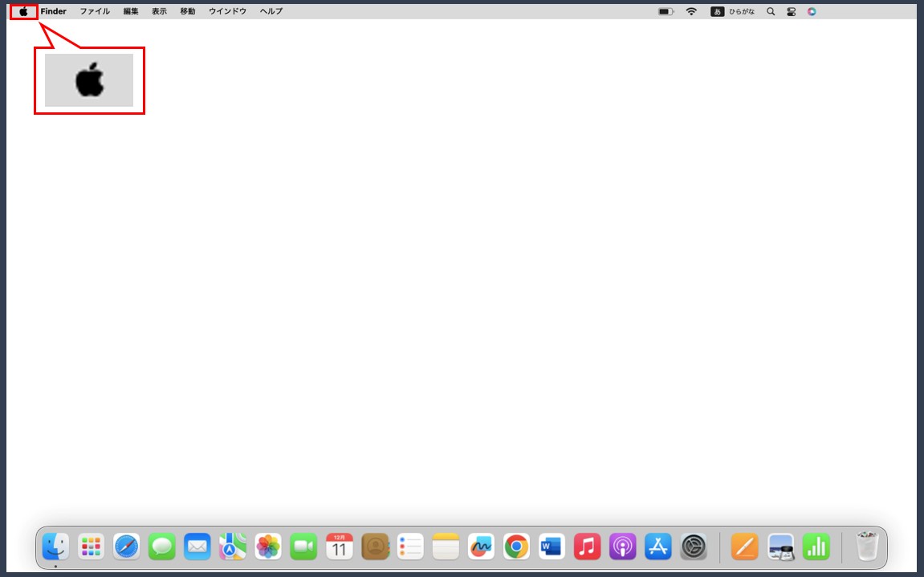
Task: Click the Wi-Fi status icon
Action: point(691,11)
